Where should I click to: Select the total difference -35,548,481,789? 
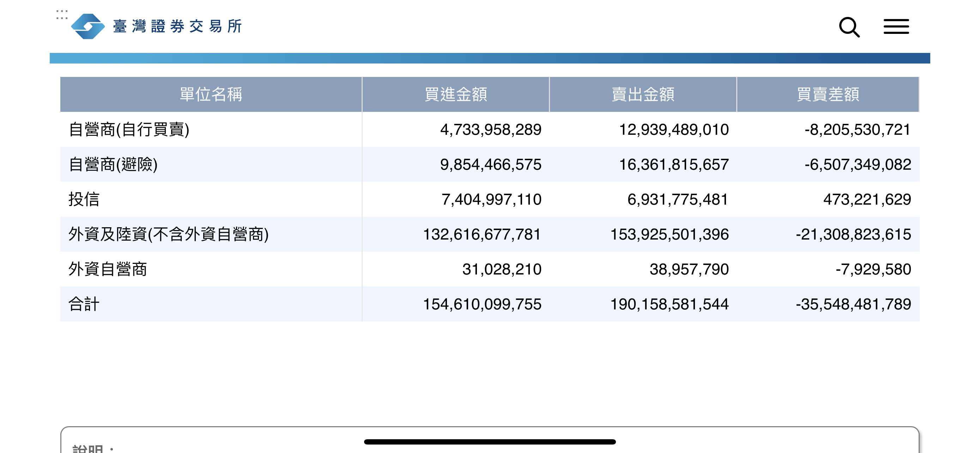(853, 304)
